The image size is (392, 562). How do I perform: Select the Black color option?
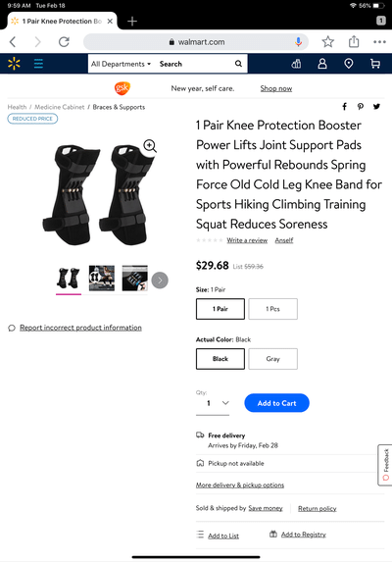pos(220,359)
